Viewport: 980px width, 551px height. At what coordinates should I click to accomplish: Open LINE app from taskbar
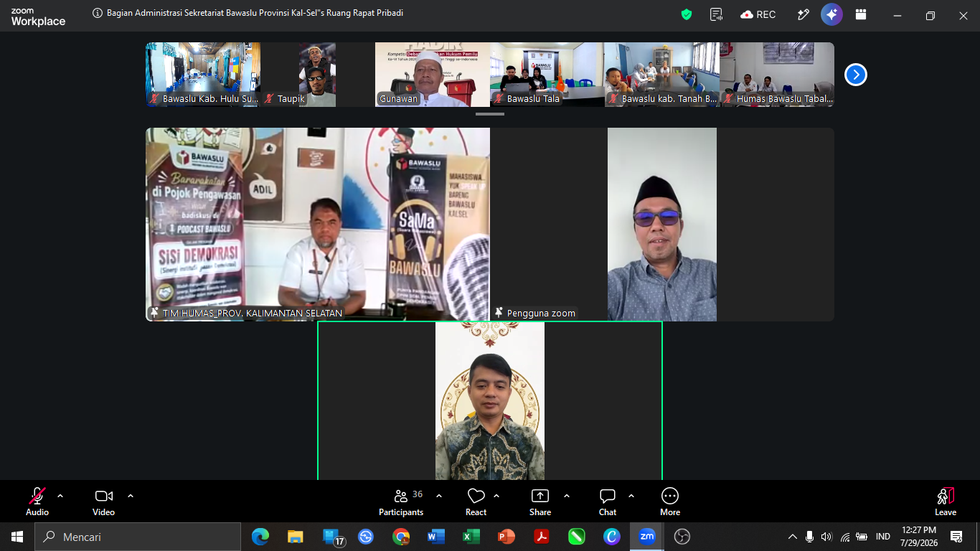pos(577,537)
